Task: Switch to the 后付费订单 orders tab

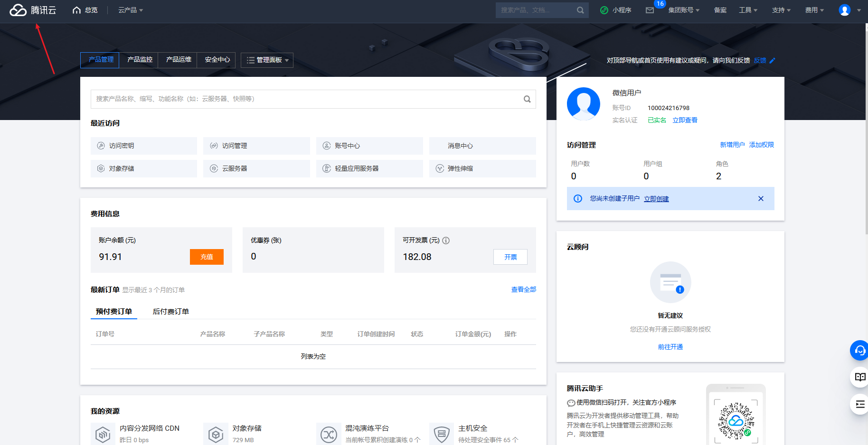Action: (x=170, y=311)
